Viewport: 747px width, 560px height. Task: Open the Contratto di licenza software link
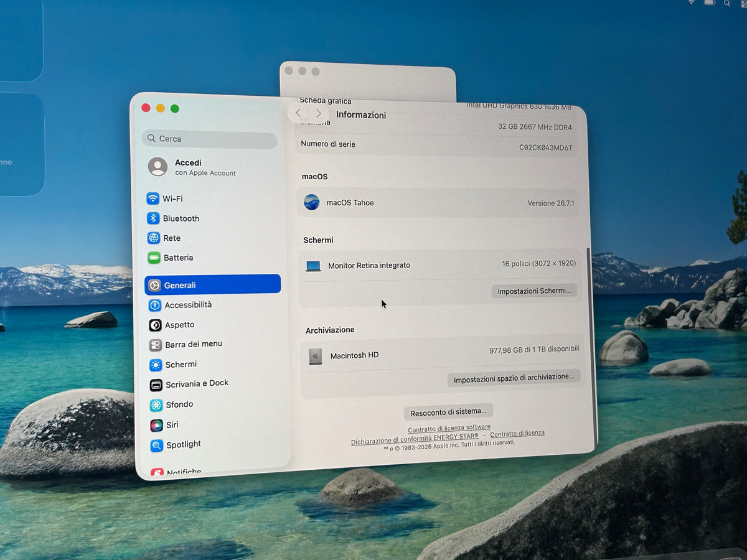(x=449, y=429)
